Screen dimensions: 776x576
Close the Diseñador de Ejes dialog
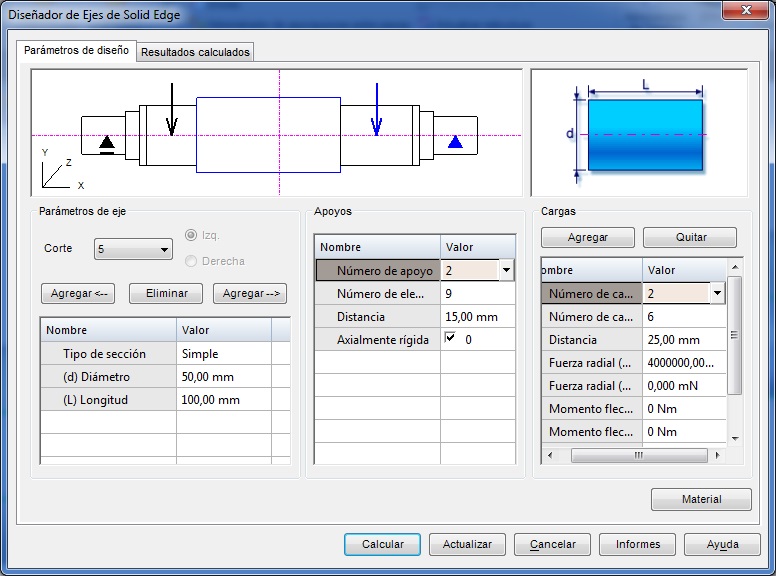click(746, 10)
